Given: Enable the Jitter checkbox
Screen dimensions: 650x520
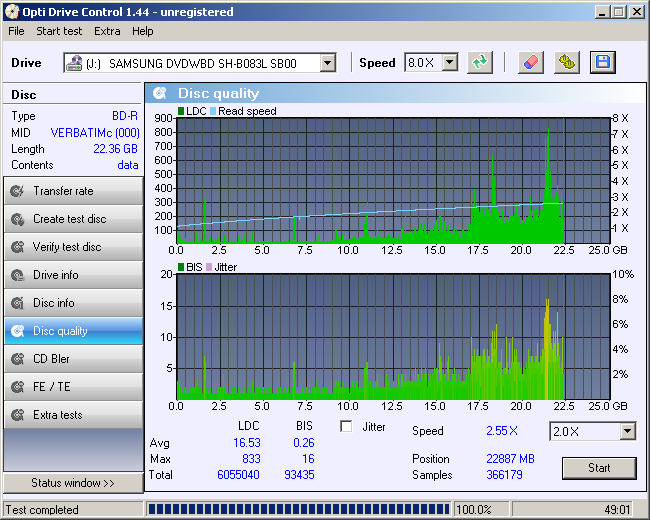Looking at the screenshot, I should tap(346, 426).
